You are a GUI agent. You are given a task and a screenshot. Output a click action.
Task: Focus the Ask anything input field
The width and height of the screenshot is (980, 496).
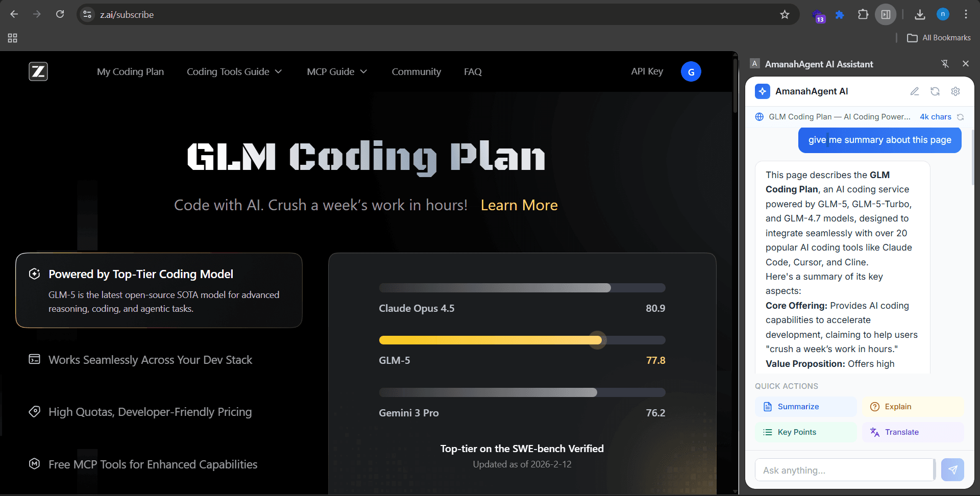[x=845, y=470]
